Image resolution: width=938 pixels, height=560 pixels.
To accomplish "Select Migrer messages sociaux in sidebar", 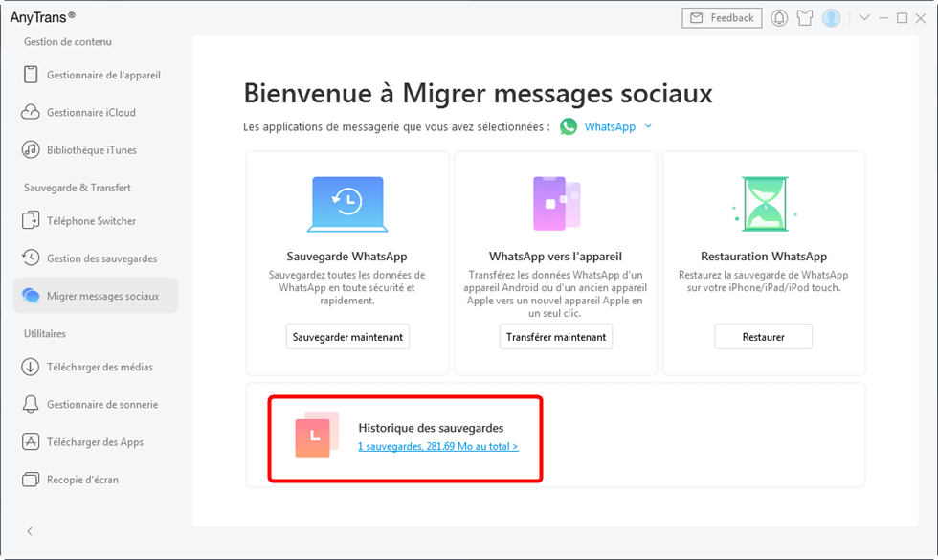I will [96, 296].
